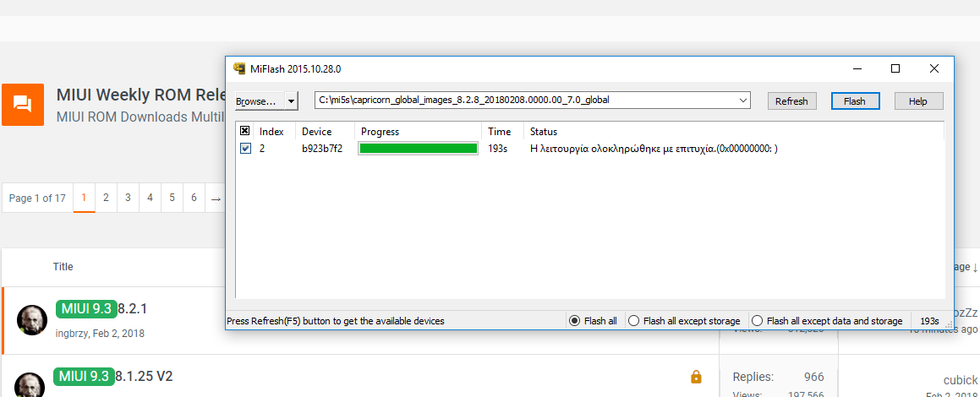
Task: Close the MiFlash window
Action: click(934, 68)
